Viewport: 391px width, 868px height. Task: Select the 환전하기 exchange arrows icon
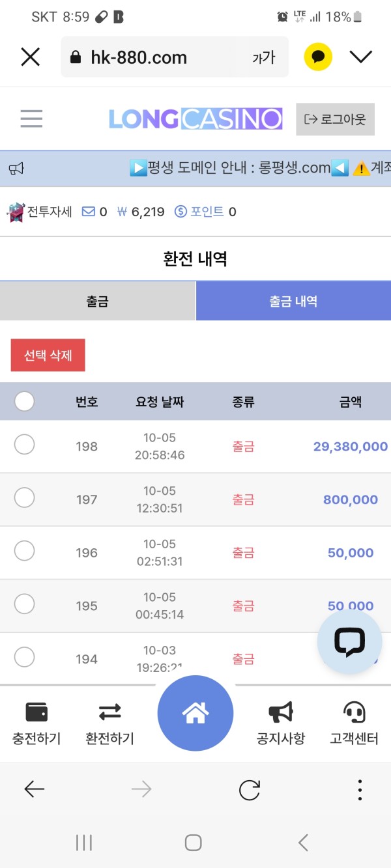tap(109, 713)
